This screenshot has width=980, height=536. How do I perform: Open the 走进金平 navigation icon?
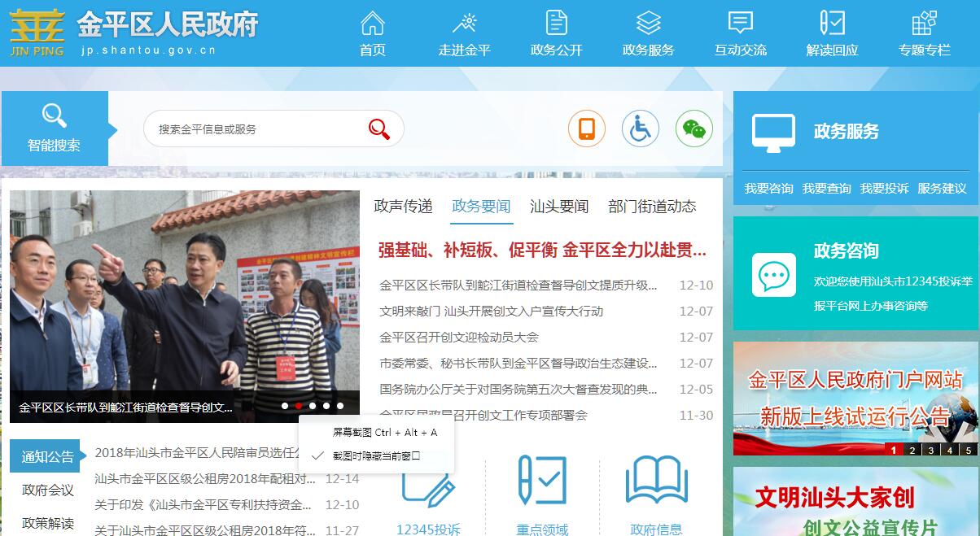(x=464, y=23)
